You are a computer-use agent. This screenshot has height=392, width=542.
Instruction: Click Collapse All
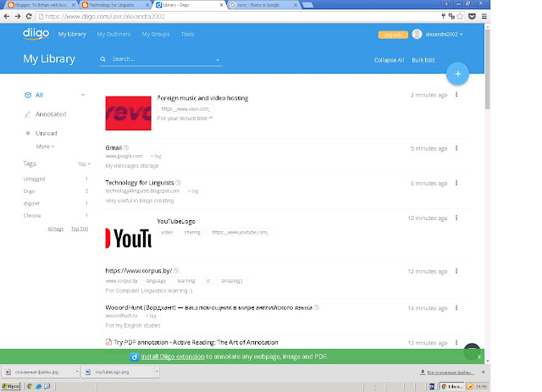pyautogui.click(x=389, y=60)
